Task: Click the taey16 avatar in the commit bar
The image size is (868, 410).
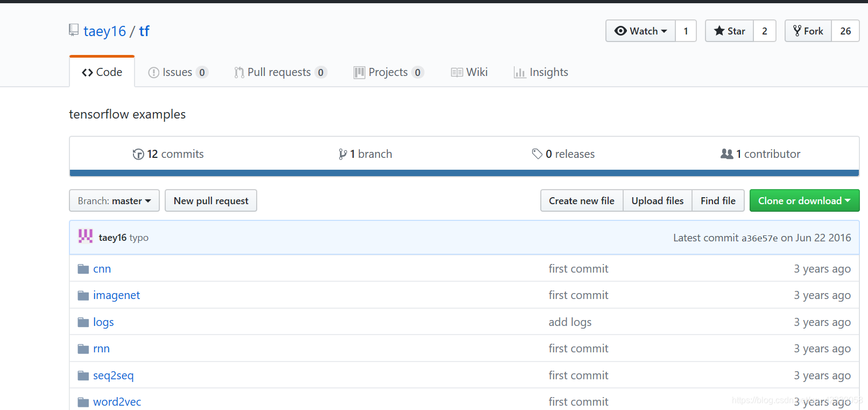Action: tap(86, 236)
